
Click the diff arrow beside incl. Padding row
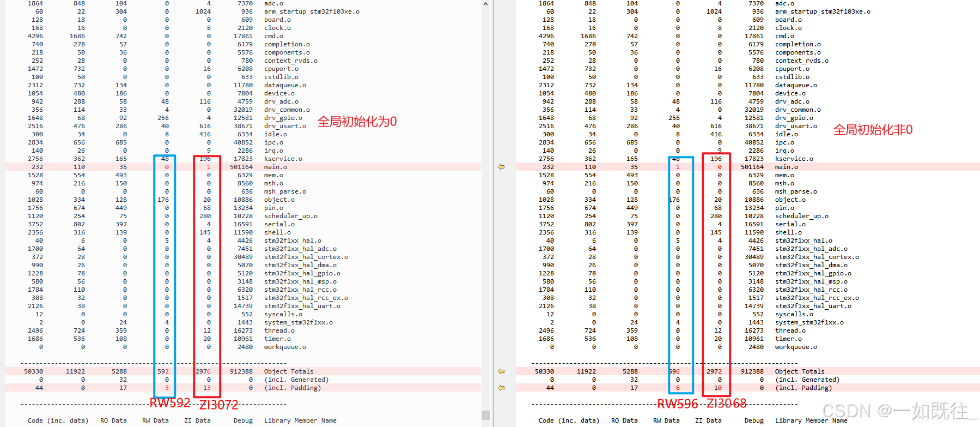point(501,388)
